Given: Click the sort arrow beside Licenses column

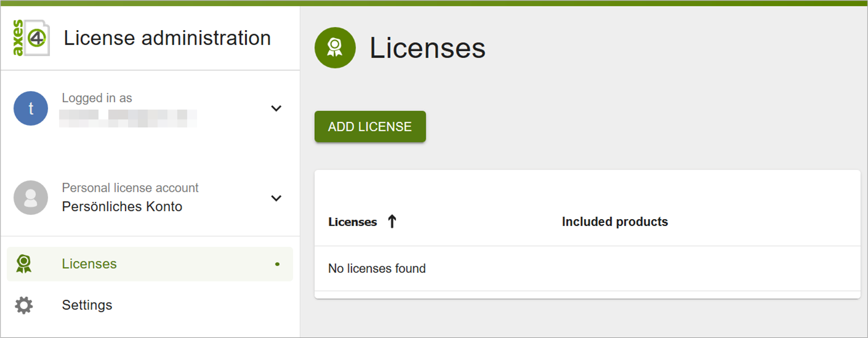Looking at the screenshot, I should (392, 222).
